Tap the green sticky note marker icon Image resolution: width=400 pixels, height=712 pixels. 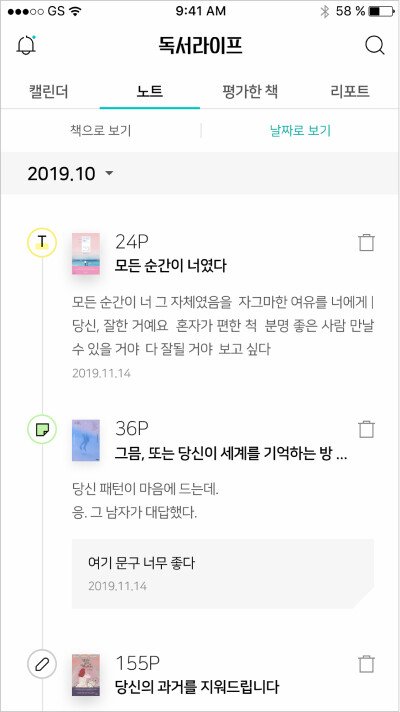coord(42,429)
